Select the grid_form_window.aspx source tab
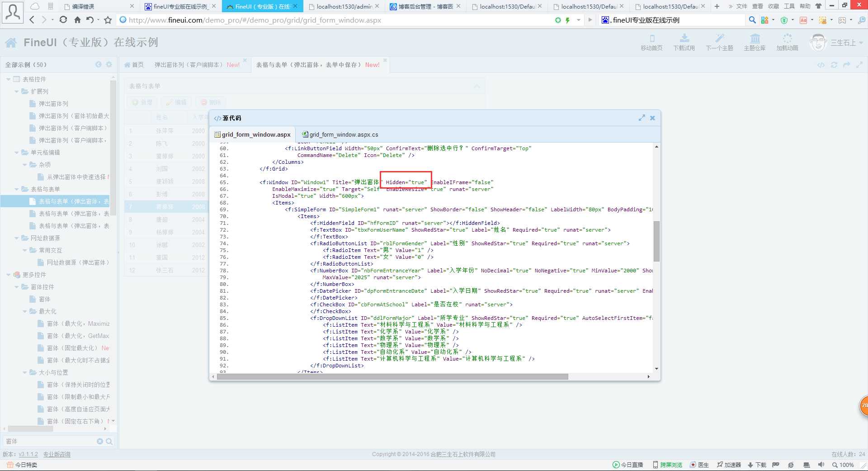Image resolution: width=868 pixels, height=471 pixels. 252,134
